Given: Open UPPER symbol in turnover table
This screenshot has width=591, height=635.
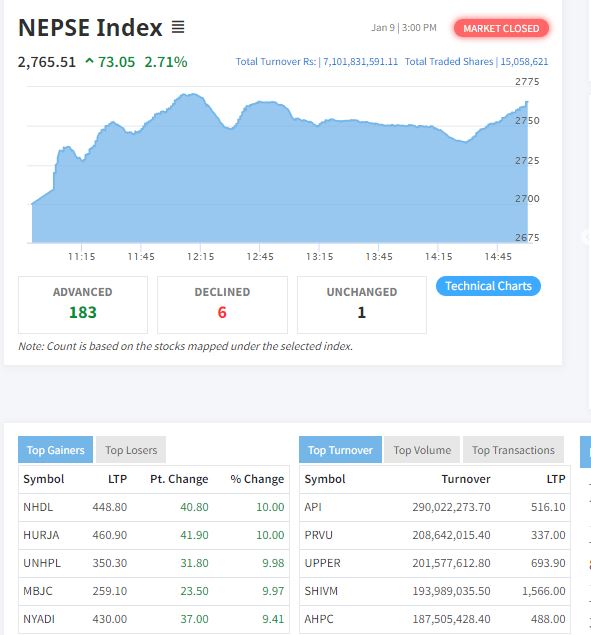Looking at the screenshot, I should tap(322, 563).
